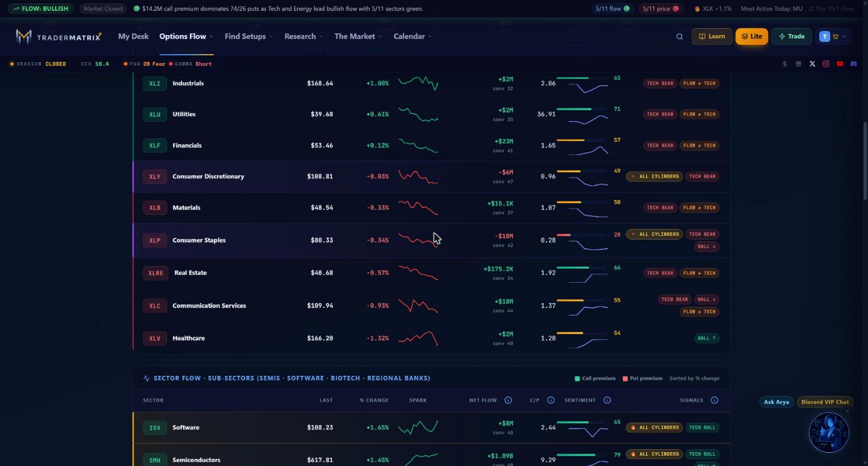Click the C/P column info icon
Screen dimensions: 868x466
(x=551, y=400)
